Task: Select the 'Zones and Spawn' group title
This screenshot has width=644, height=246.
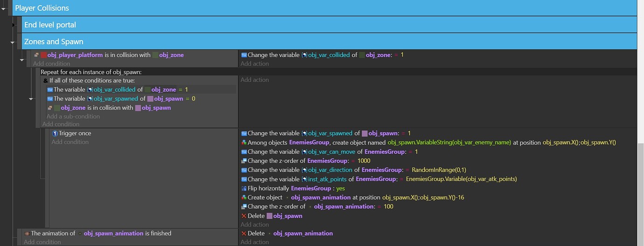Action: [x=54, y=42]
